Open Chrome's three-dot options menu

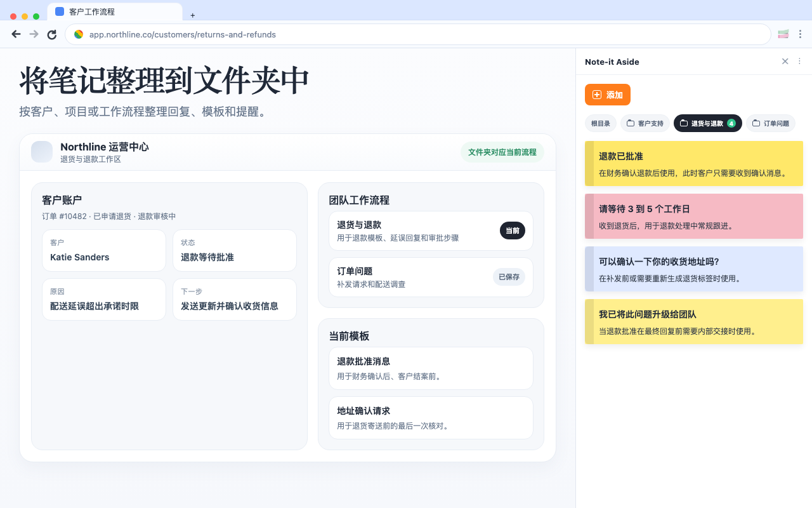click(801, 34)
